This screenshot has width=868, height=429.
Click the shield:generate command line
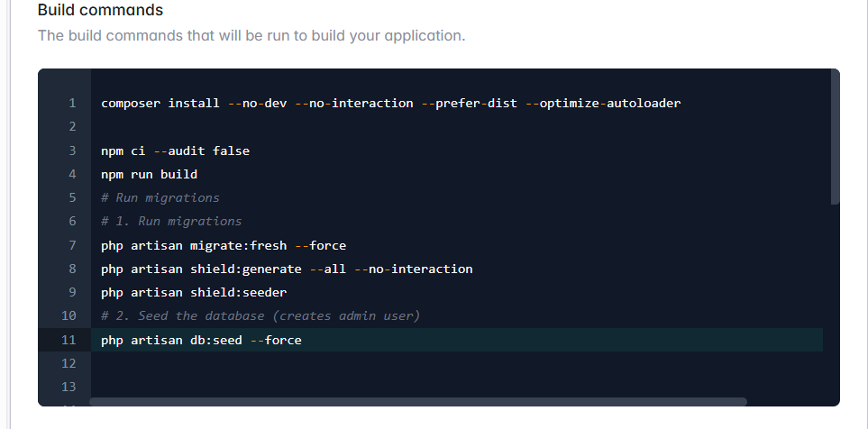pos(287,269)
